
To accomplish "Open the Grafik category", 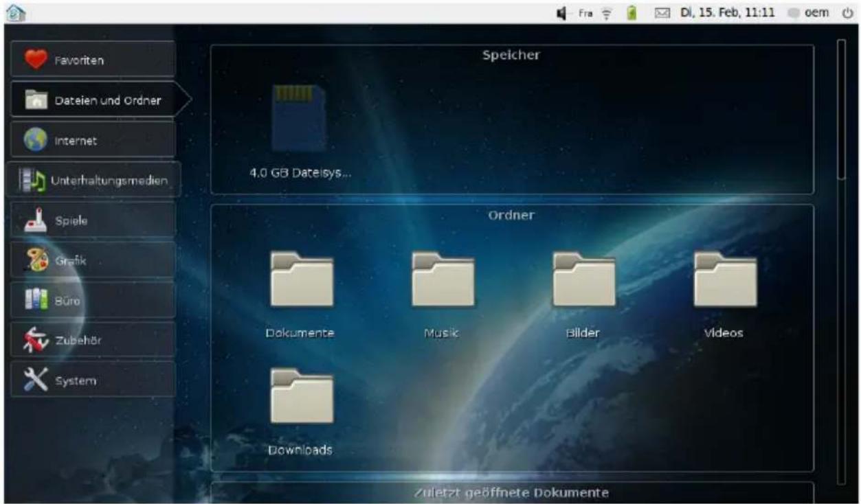I will (x=93, y=260).
